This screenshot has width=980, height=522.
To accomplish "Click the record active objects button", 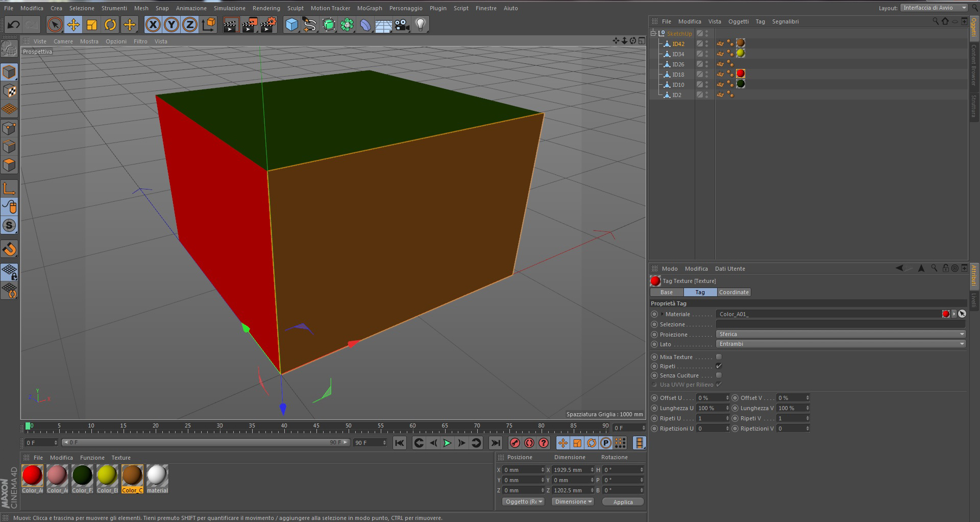I will pos(515,443).
